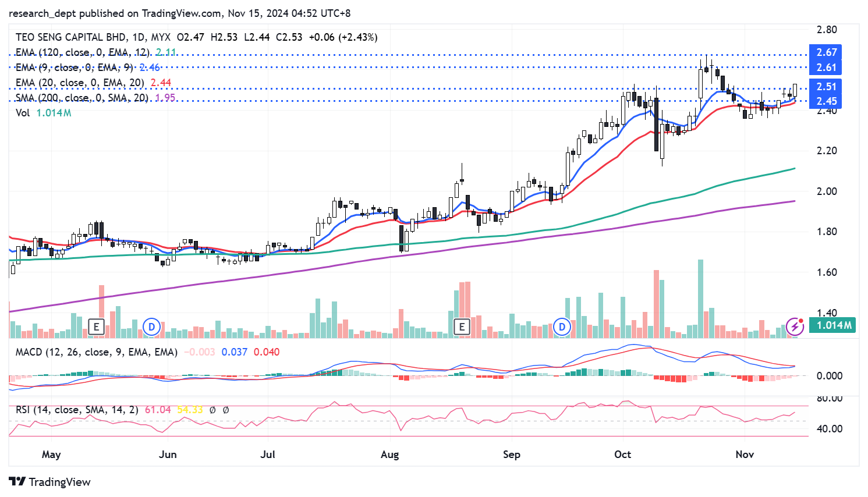The width and height of the screenshot is (868, 497).
Task: Select the 2.67 price level label
Action: tap(826, 52)
